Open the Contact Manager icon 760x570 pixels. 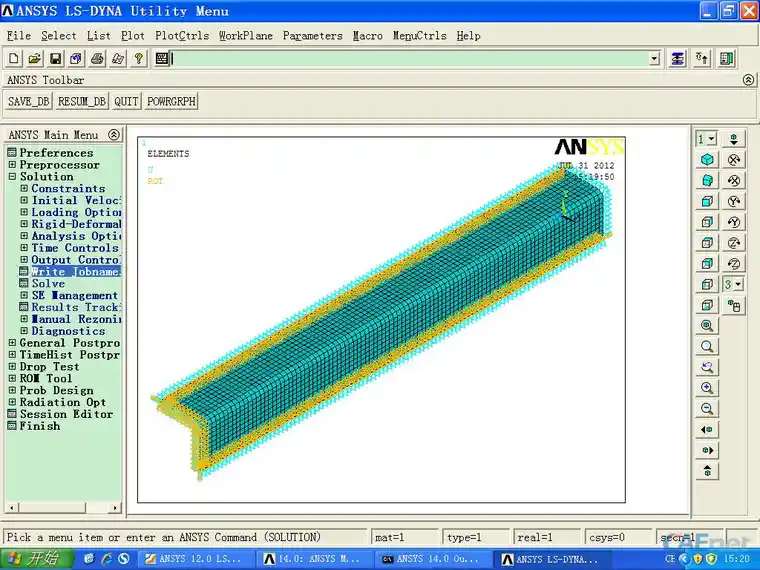pyautogui.click(x=727, y=59)
